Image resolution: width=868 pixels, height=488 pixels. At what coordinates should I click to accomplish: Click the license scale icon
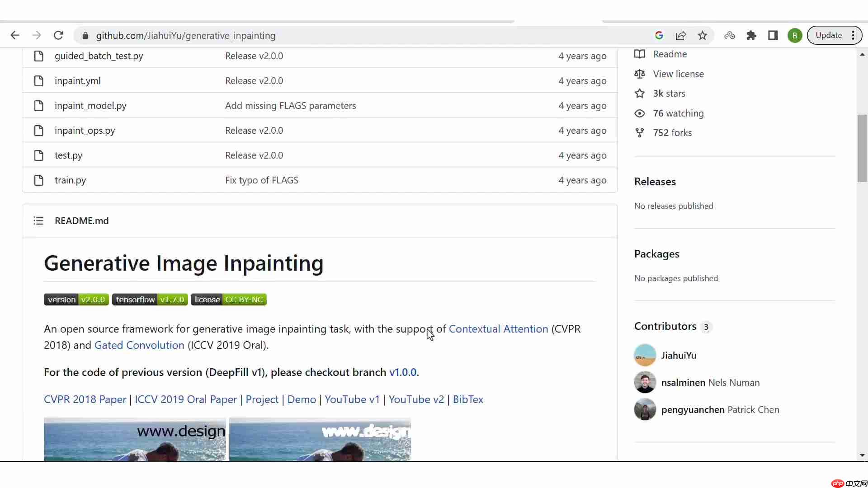[x=640, y=74]
